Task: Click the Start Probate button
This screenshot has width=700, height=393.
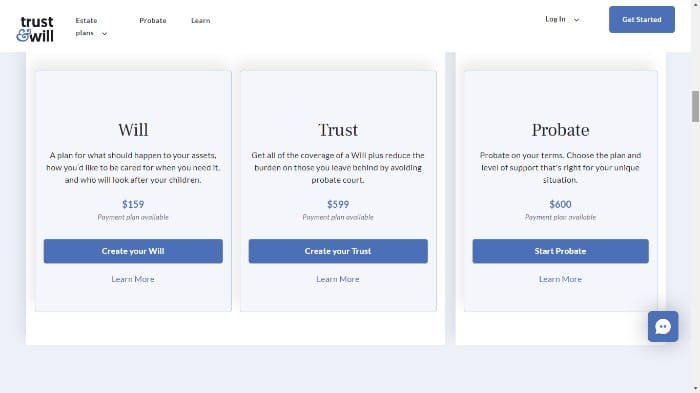Action: pyautogui.click(x=560, y=251)
